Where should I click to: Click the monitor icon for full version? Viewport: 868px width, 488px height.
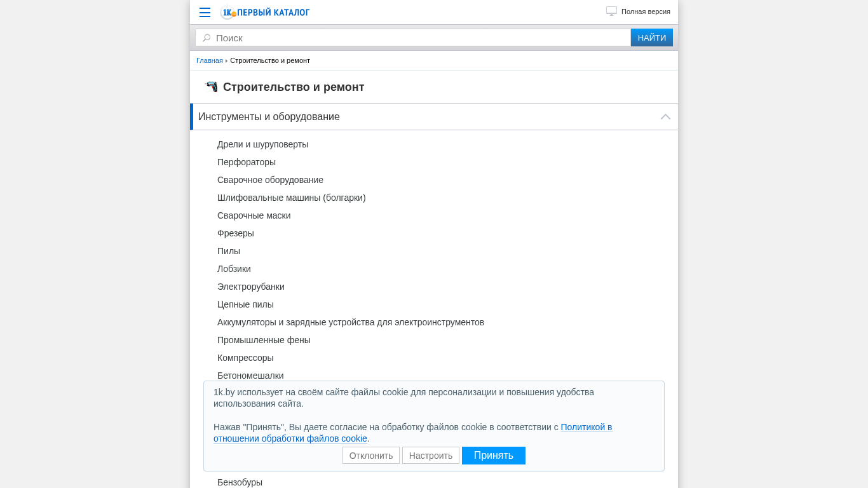tap(611, 11)
